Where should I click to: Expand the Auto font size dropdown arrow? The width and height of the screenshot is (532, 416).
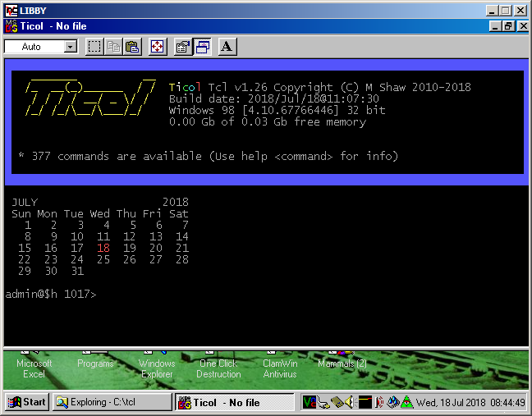(x=71, y=47)
